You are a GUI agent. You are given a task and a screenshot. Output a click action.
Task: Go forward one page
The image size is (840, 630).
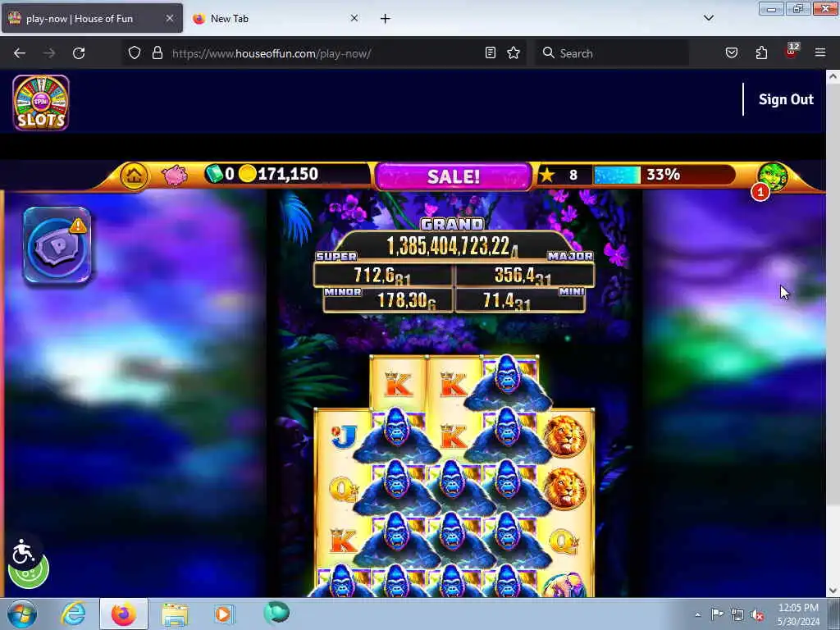click(49, 53)
